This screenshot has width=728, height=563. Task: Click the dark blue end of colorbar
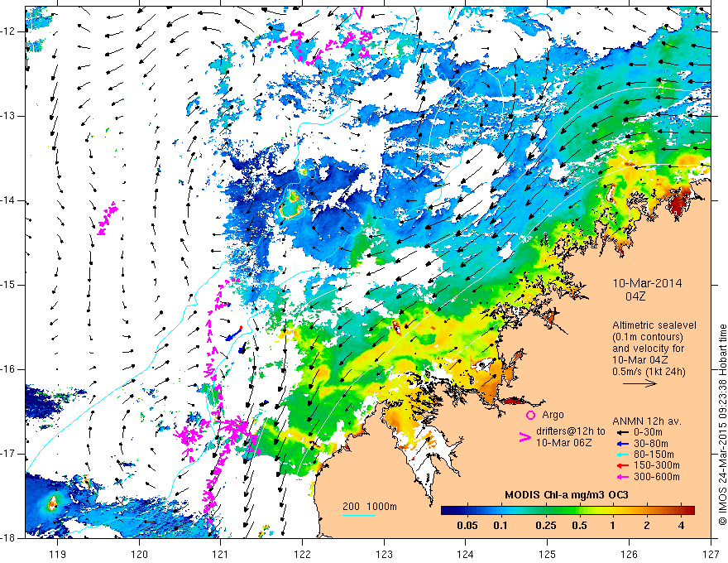tap(446, 511)
